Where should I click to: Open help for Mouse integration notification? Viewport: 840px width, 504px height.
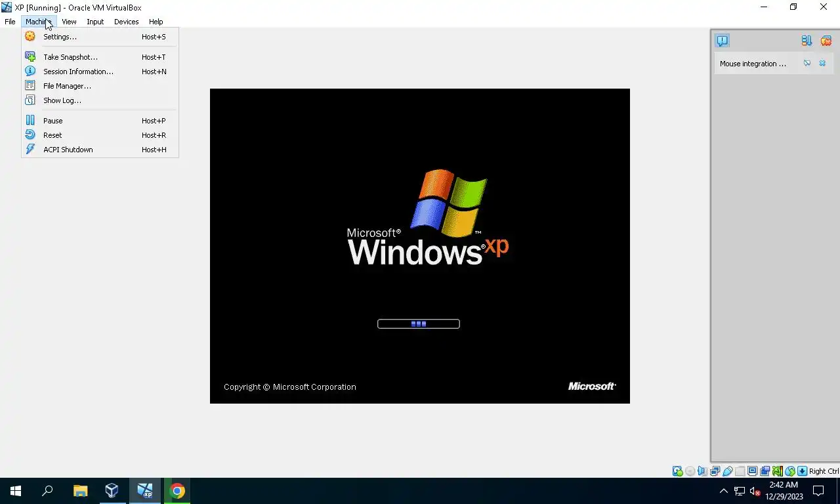807,64
